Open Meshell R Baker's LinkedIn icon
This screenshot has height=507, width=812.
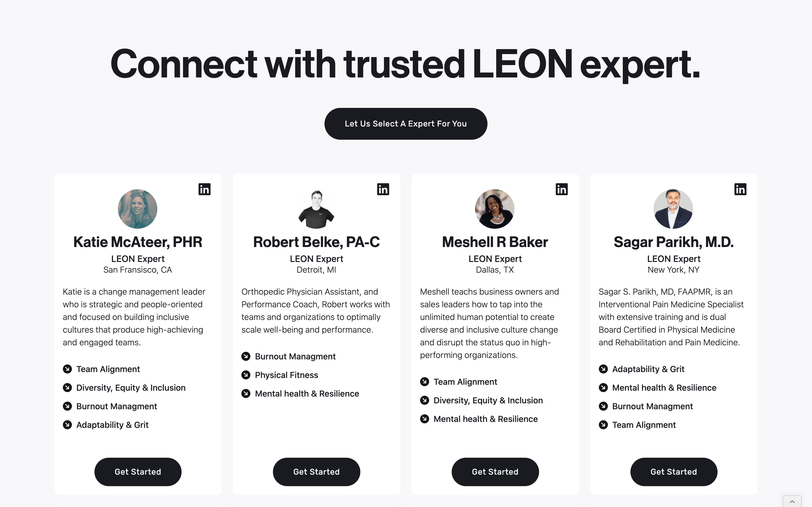561,190
